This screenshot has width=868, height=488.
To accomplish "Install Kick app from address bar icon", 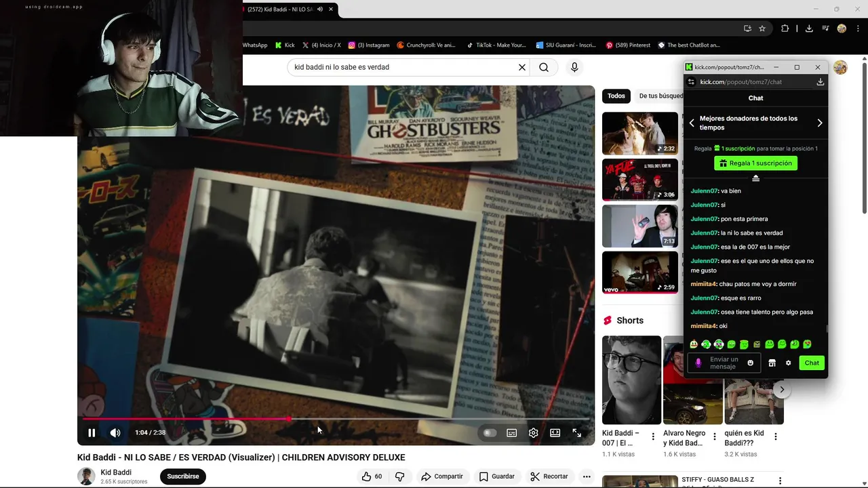I will pos(820,82).
